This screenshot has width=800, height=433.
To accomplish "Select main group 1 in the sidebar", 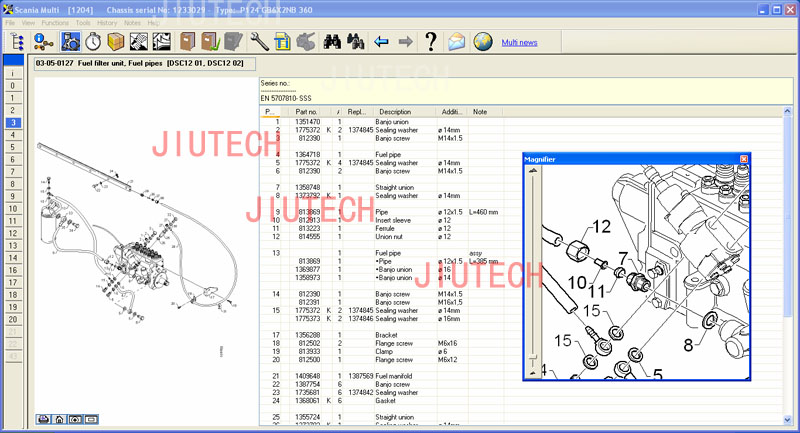I will pyautogui.click(x=13, y=98).
